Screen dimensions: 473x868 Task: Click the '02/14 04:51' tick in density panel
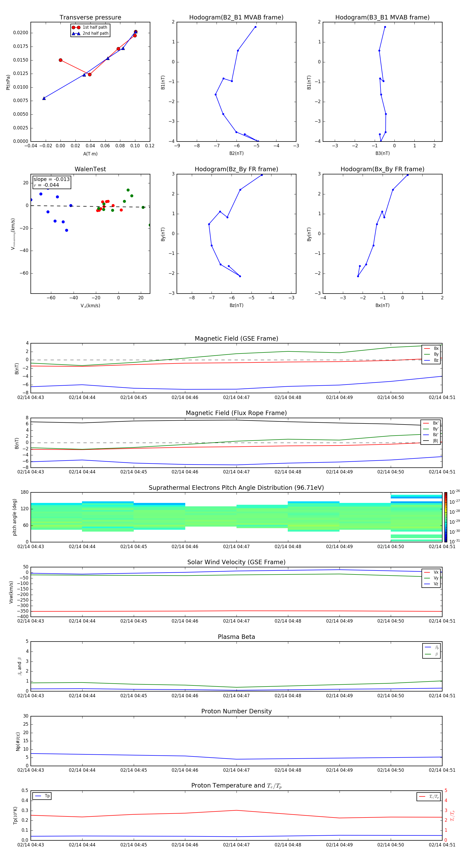[x=442, y=770]
